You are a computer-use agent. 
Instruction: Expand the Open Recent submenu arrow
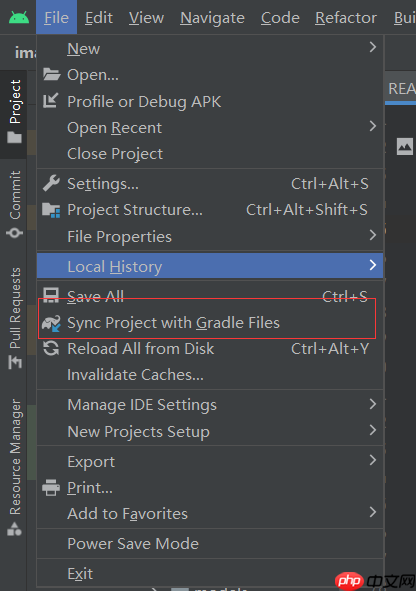(x=373, y=126)
